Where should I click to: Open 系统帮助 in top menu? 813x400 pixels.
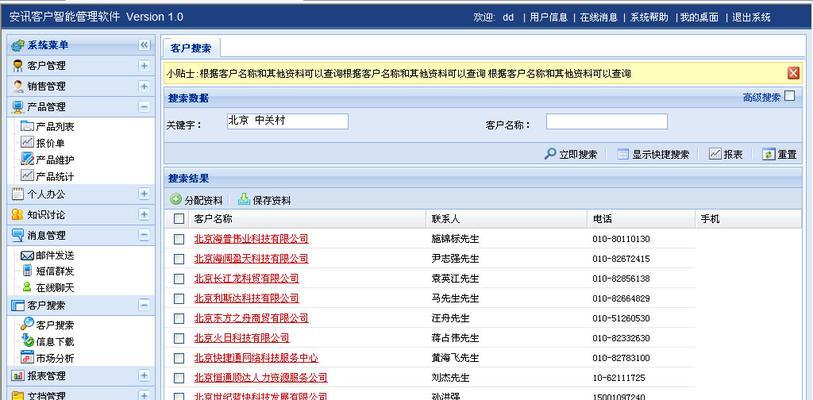pyautogui.click(x=649, y=17)
